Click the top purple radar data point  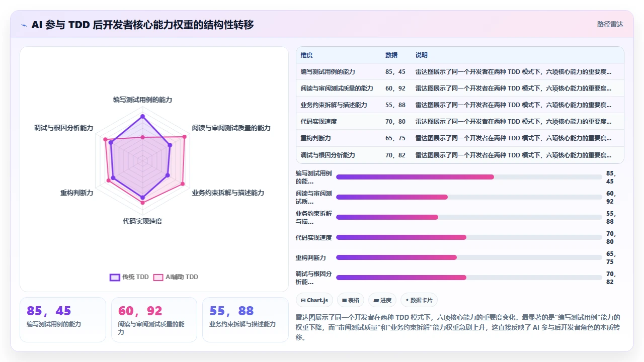coord(142,116)
